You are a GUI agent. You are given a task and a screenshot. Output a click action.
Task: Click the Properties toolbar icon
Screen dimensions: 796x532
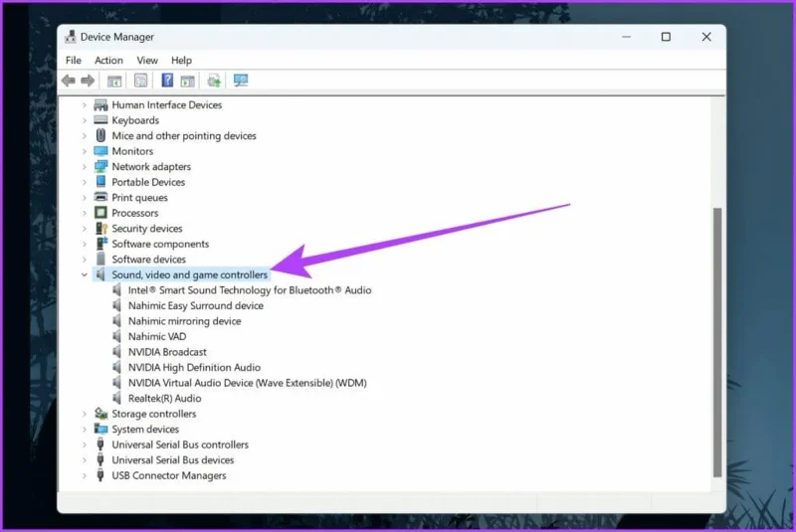click(x=140, y=81)
